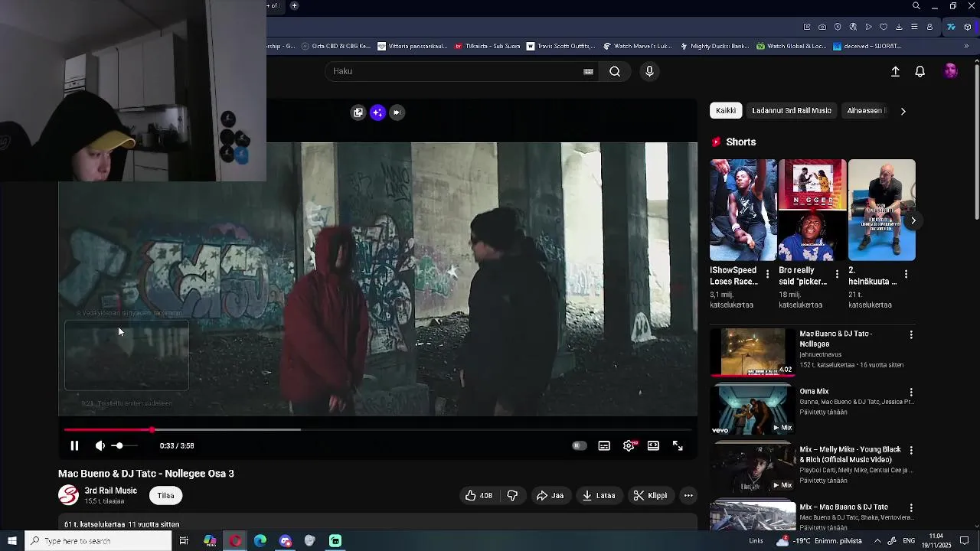
Task: Switch to theater mode
Action: tap(653, 445)
